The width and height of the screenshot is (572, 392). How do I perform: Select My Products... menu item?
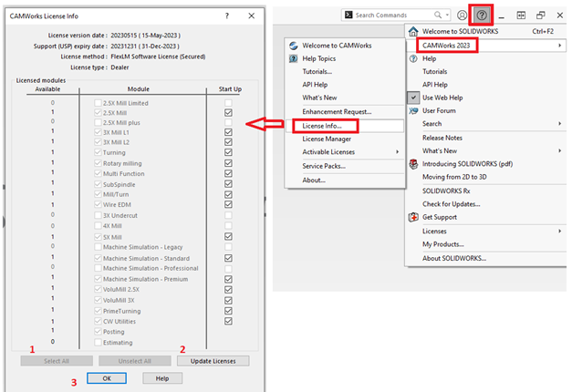[485, 244]
